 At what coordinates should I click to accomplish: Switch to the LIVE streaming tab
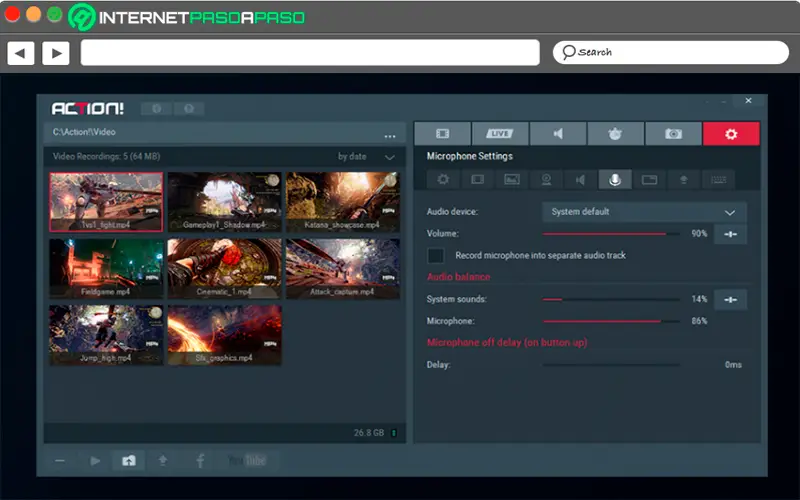click(499, 134)
